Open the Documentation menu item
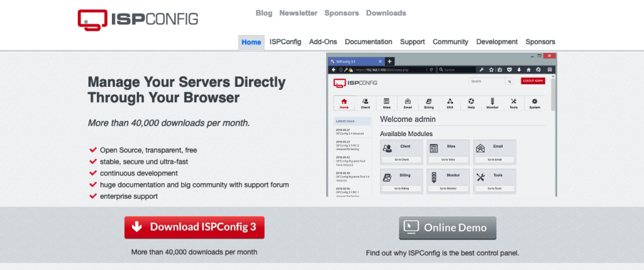Screen dimensions: 644x270 click(x=368, y=42)
